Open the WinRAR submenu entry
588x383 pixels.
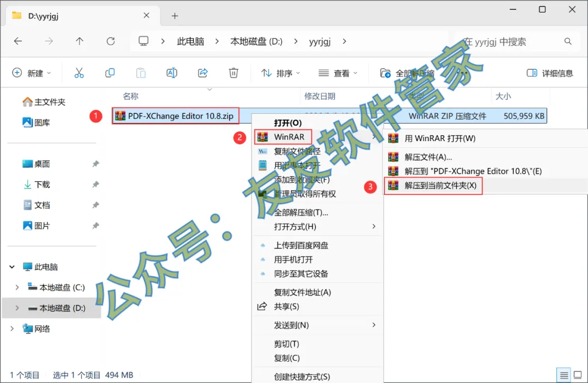coord(316,137)
